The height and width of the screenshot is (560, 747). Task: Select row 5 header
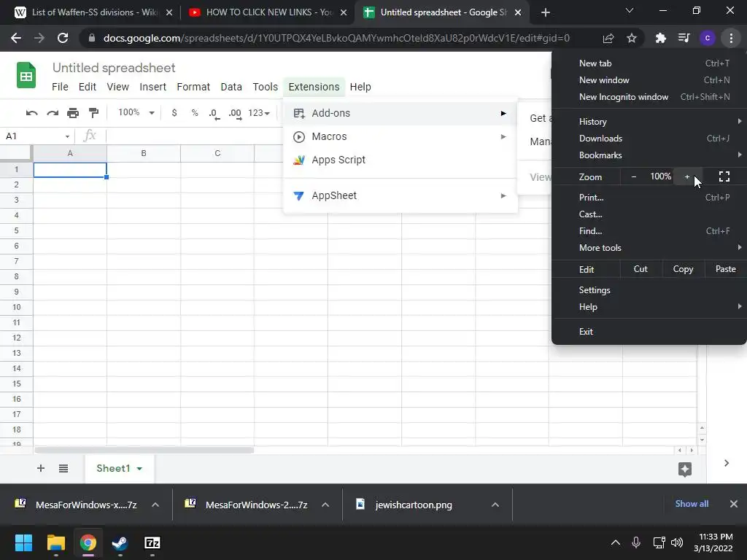pyautogui.click(x=16, y=230)
